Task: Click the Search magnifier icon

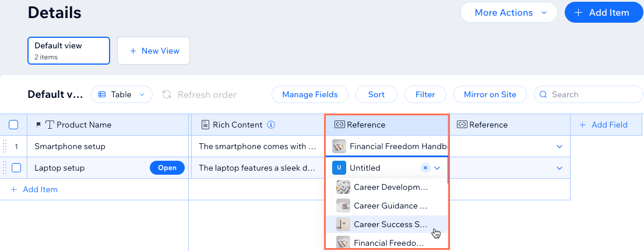Action: [x=543, y=95]
